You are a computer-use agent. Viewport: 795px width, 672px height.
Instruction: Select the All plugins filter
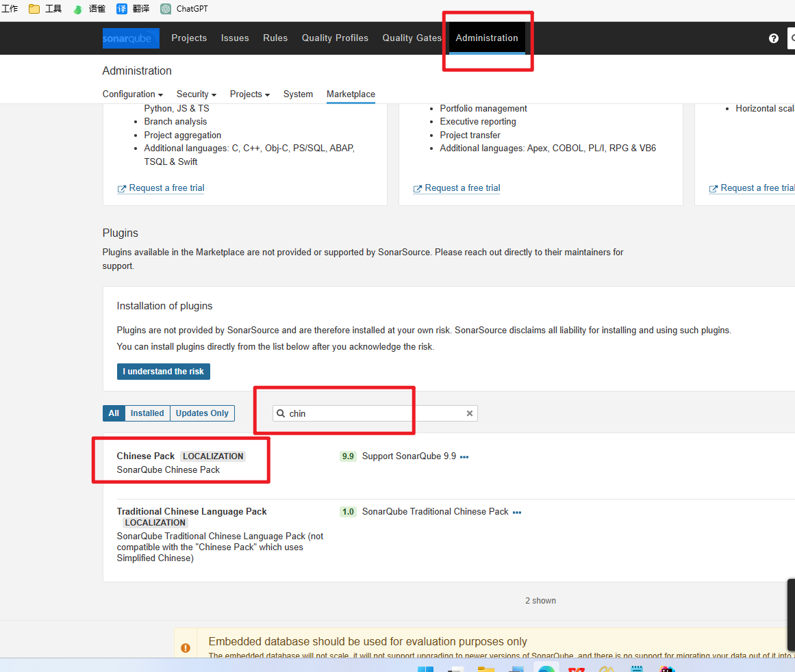point(114,413)
